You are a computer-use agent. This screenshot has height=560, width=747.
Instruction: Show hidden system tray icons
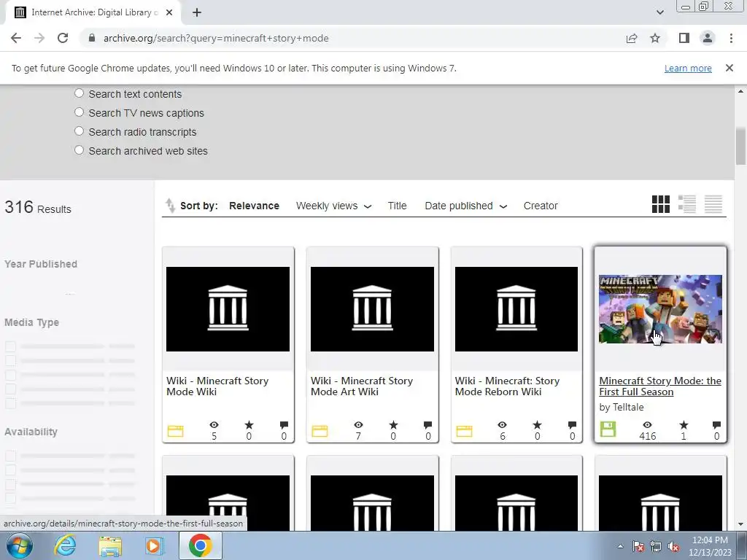tap(620, 547)
